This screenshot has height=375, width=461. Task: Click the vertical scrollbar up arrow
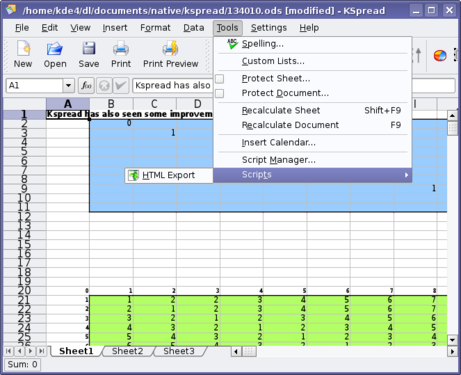click(x=452, y=116)
